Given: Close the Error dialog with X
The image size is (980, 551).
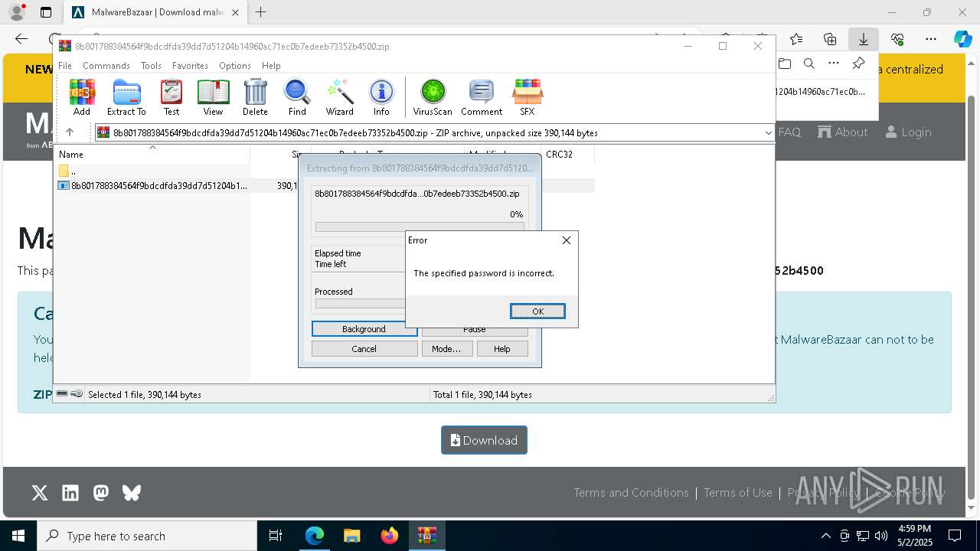Looking at the screenshot, I should (x=567, y=240).
